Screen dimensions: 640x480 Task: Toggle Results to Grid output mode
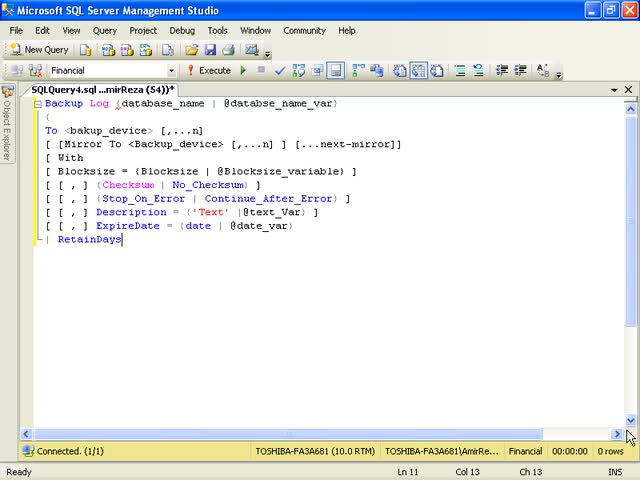(x=417, y=71)
